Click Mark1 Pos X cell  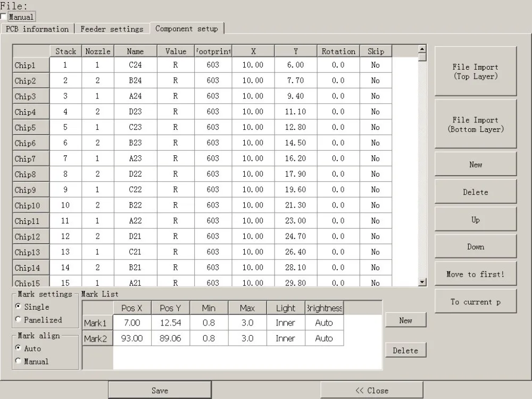(132, 323)
